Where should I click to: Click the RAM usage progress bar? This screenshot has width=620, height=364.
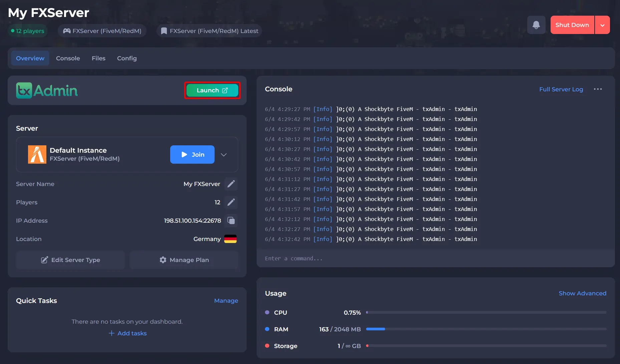(x=486, y=329)
